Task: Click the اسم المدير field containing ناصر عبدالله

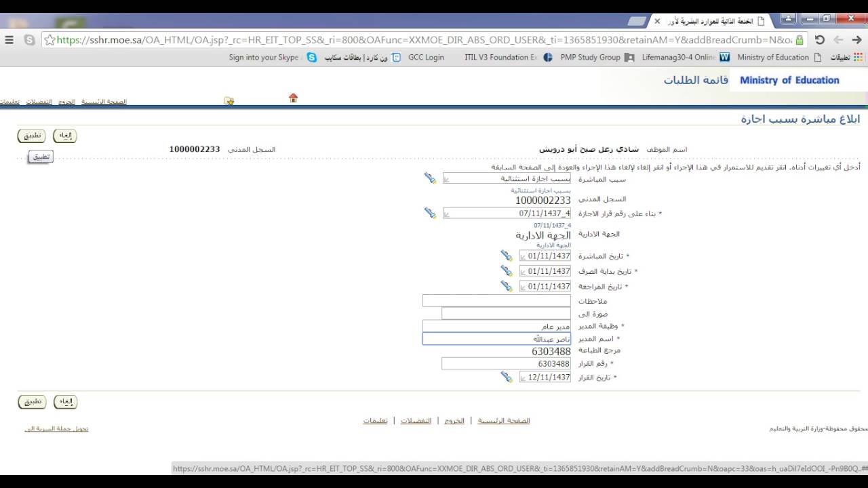Action: [496, 339]
